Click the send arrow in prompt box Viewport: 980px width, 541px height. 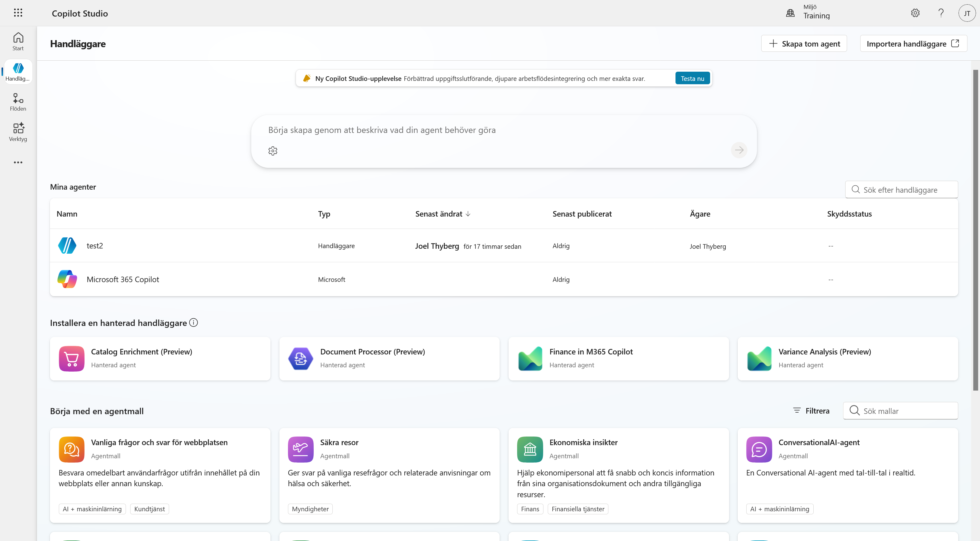(739, 150)
